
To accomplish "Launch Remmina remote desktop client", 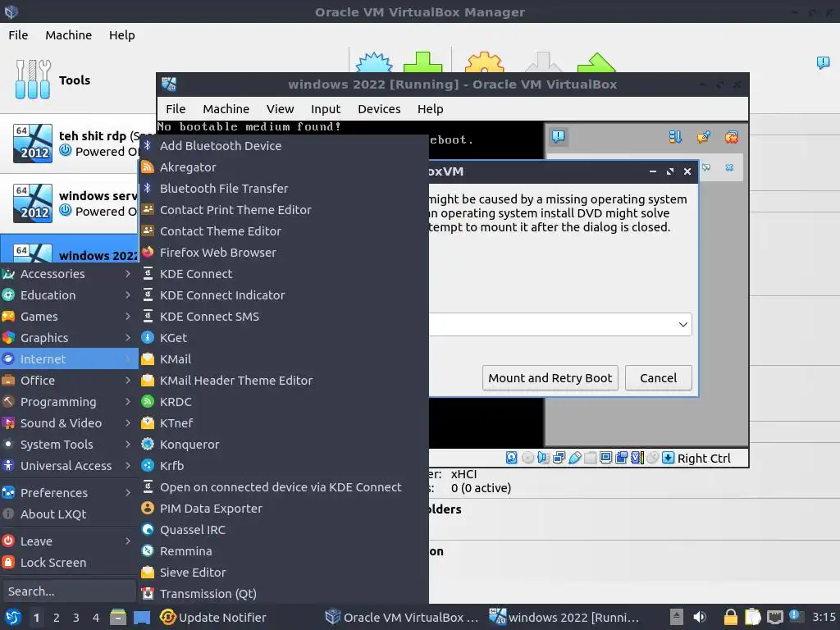I will click(x=284, y=550).
